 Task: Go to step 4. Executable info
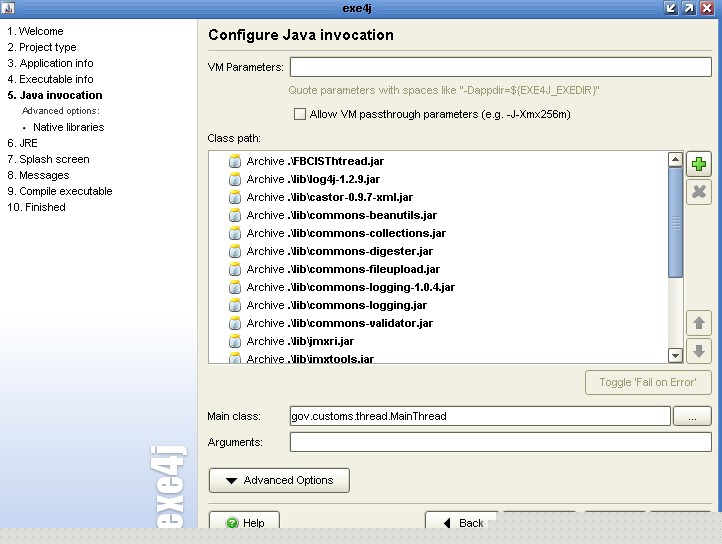(x=50, y=79)
